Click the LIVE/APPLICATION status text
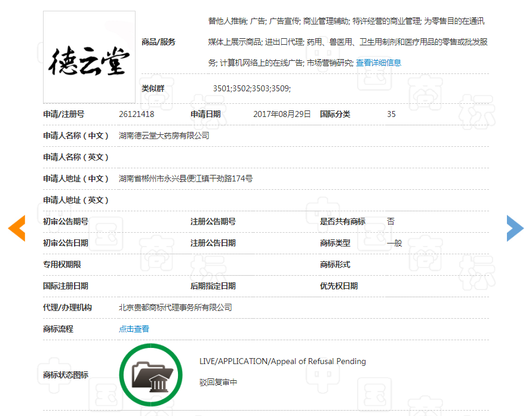The height and width of the screenshot is (416, 532). click(x=282, y=361)
